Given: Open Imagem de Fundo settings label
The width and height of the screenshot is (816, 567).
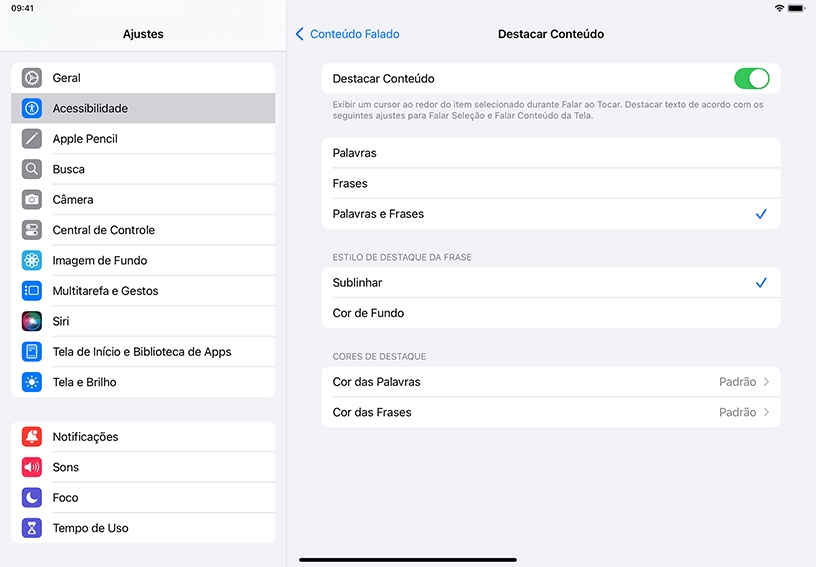Looking at the screenshot, I should 99,261.
